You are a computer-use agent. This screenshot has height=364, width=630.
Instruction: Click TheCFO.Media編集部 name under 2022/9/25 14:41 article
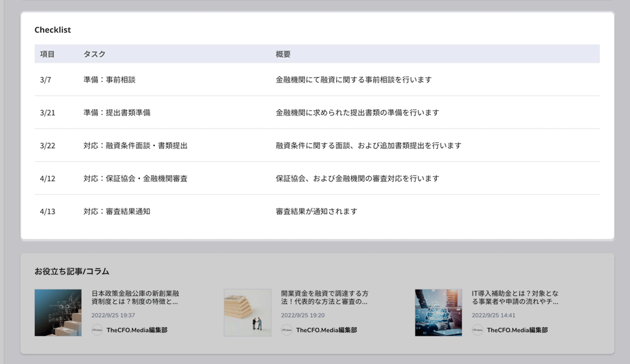(517, 330)
